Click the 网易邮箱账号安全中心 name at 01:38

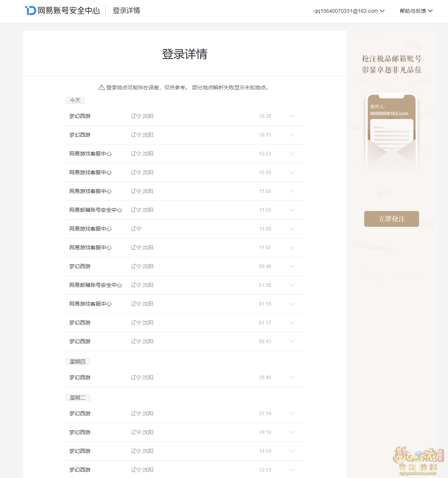click(95, 285)
